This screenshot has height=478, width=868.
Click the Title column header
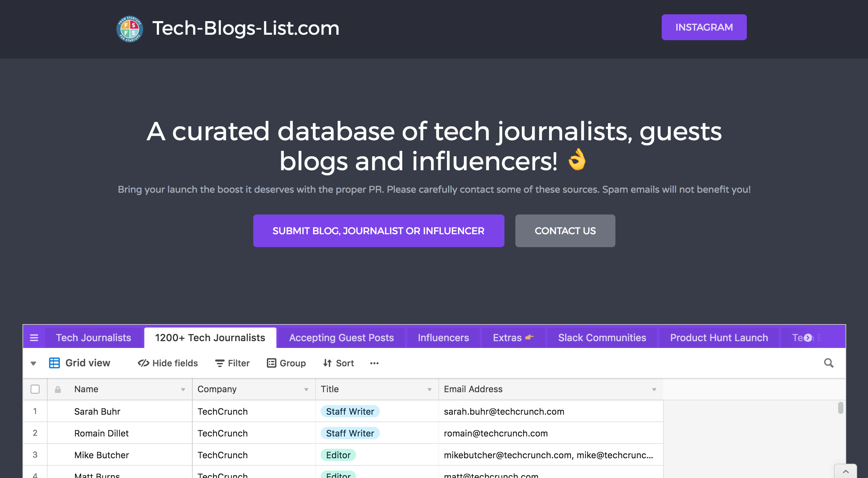(x=377, y=389)
